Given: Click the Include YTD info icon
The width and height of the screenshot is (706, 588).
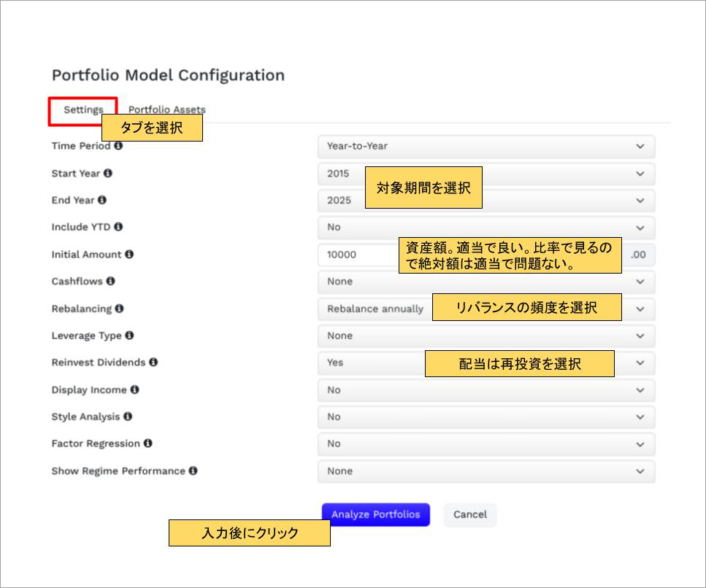Looking at the screenshot, I should [118, 227].
